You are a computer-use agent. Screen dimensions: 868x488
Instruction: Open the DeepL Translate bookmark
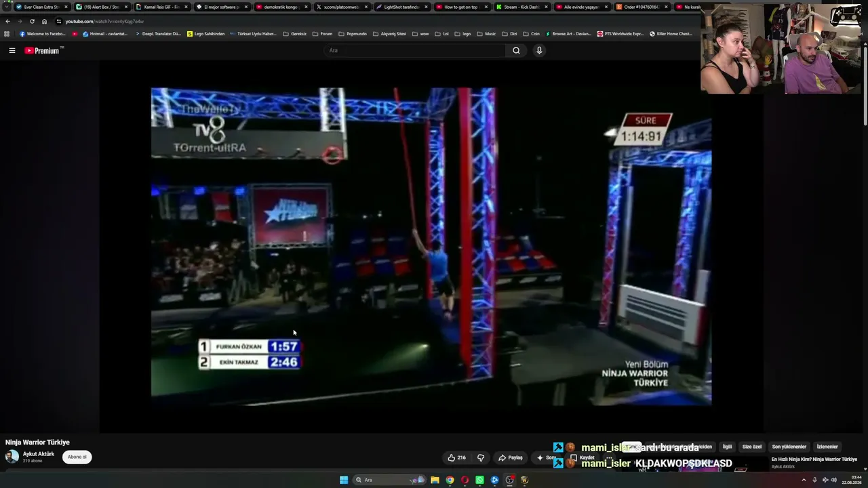click(x=157, y=34)
